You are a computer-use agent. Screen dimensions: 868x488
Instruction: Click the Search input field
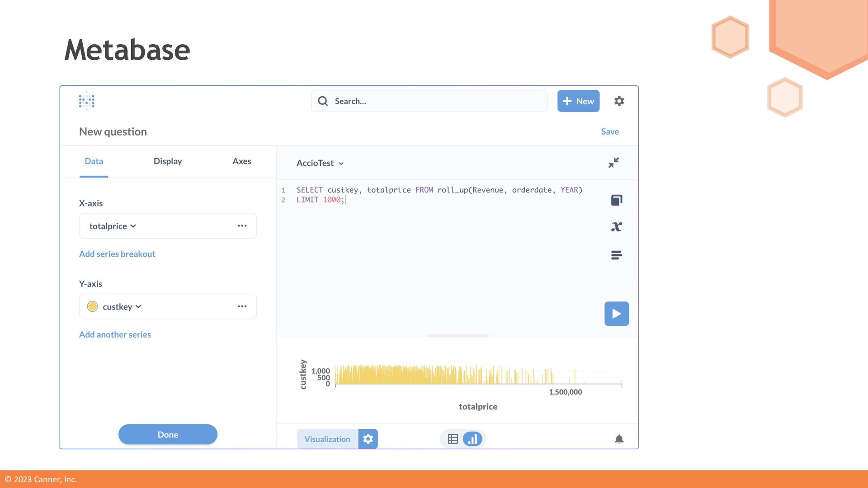pos(434,101)
